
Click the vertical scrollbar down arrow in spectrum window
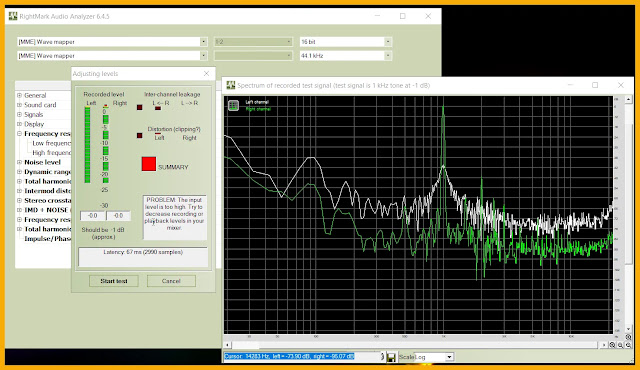click(628, 329)
